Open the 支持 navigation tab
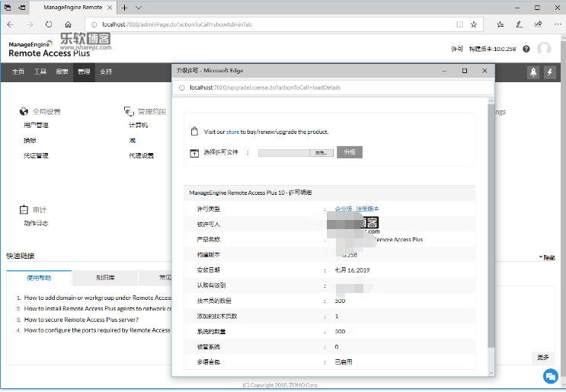 (x=106, y=72)
